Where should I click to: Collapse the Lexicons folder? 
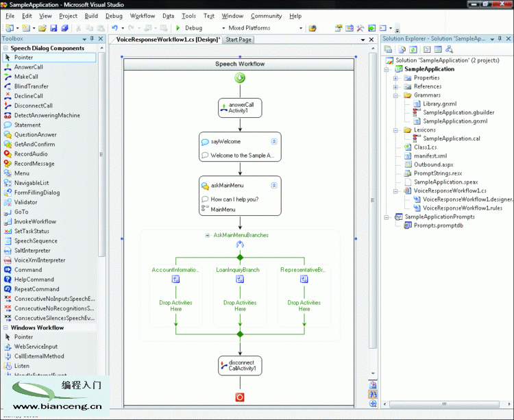click(395, 130)
